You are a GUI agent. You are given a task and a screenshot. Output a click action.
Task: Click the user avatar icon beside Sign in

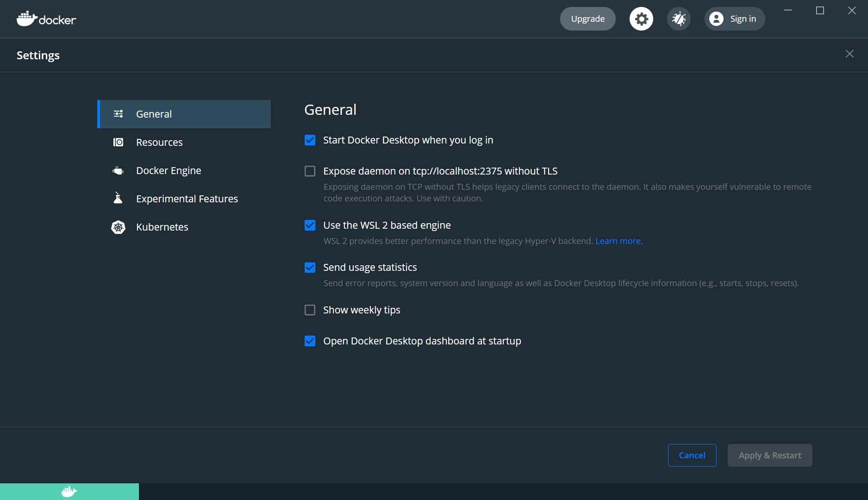pos(717,19)
